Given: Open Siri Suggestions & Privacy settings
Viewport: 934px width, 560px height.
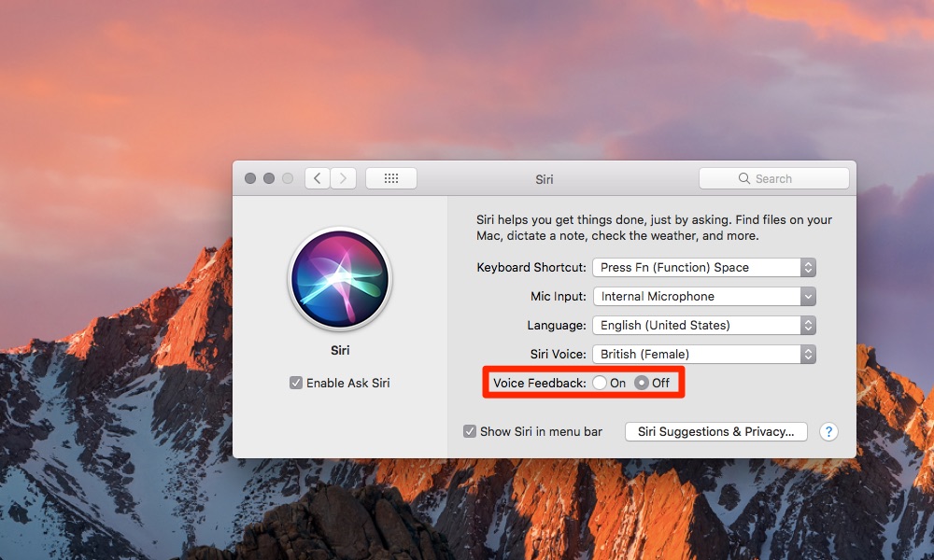Looking at the screenshot, I should pos(716,431).
